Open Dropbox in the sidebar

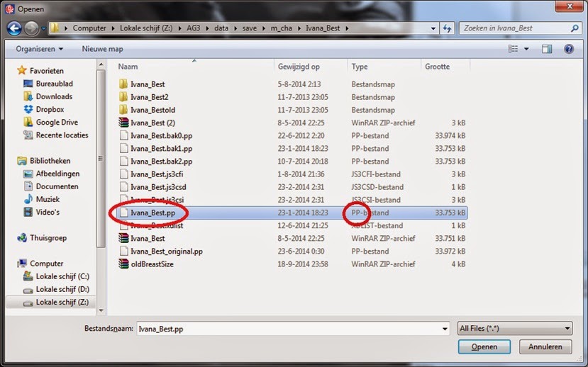click(50, 109)
